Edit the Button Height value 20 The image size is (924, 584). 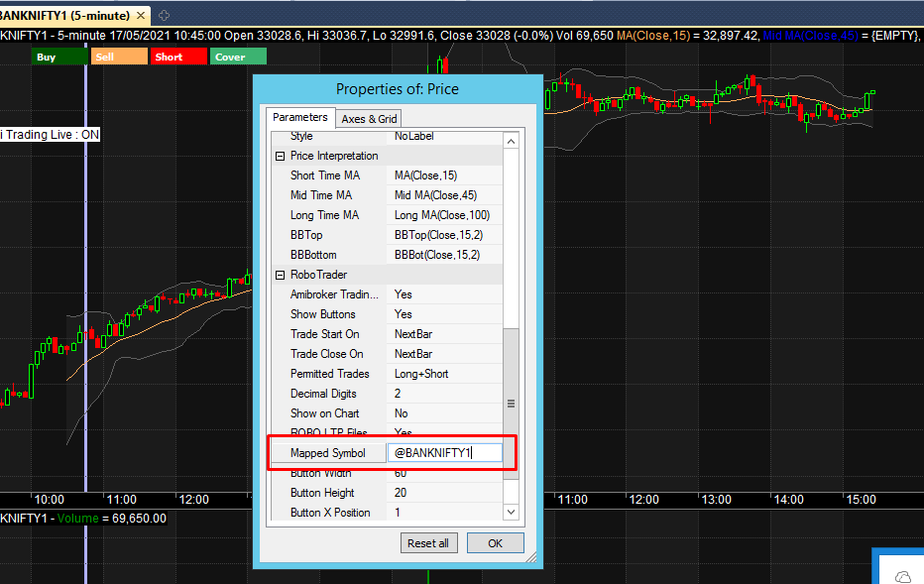point(445,493)
